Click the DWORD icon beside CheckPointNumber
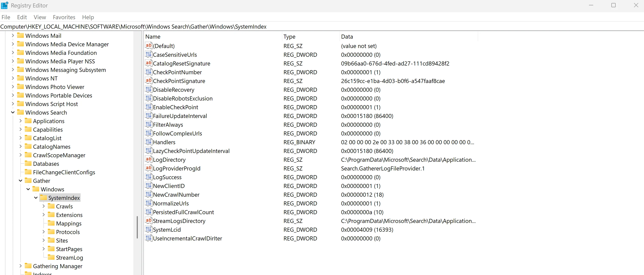The image size is (644, 275). pyautogui.click(x=148, y=72)
